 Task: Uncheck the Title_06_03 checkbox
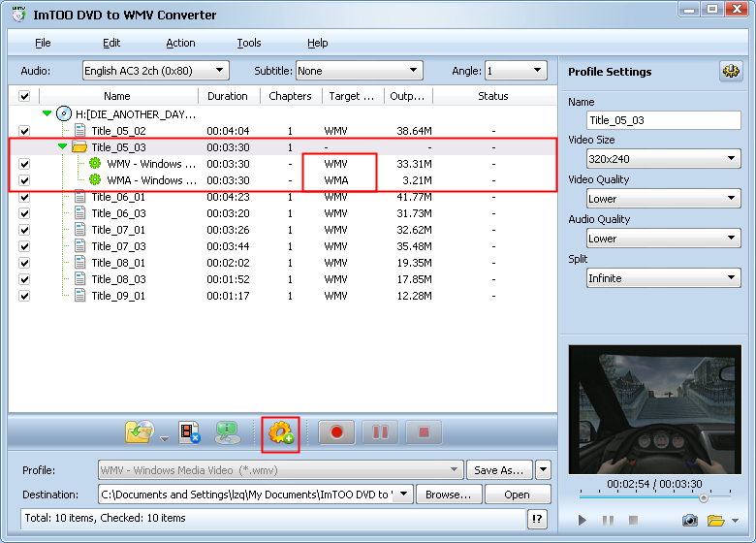(24, 213)
